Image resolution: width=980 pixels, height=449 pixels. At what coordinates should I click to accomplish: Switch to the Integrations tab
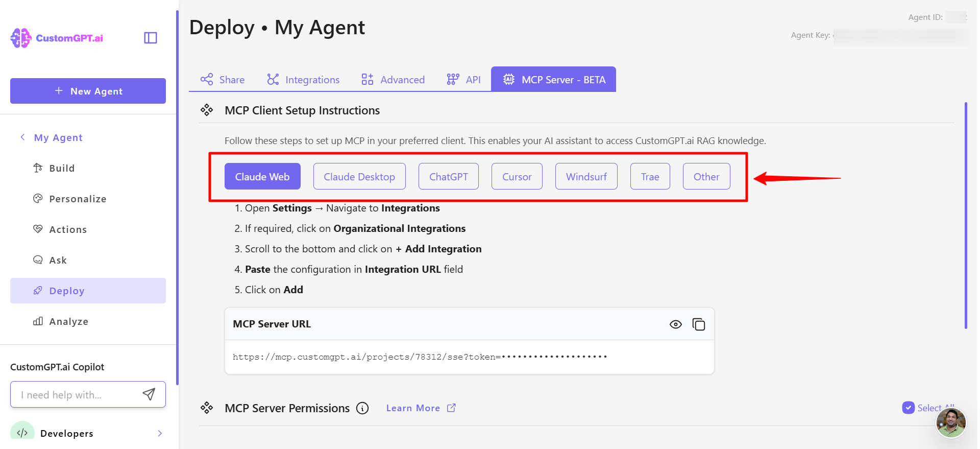pos(303,80)
